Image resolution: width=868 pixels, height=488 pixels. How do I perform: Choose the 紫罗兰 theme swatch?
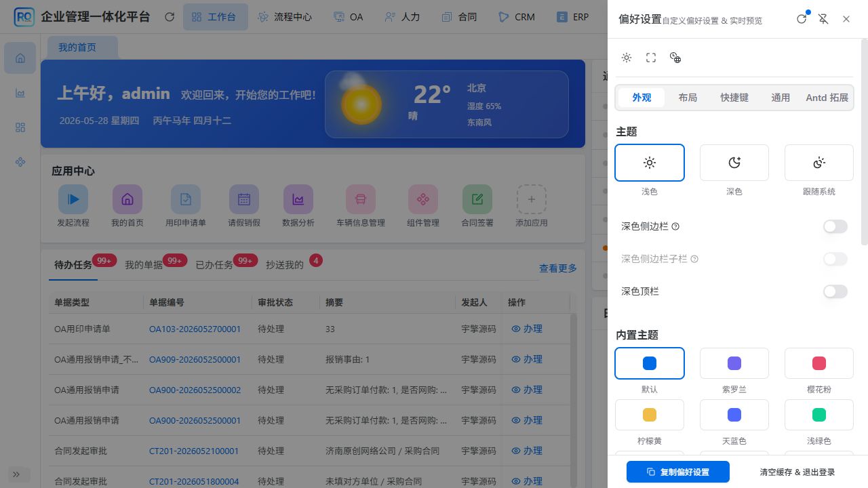click(x=734, y=363)
